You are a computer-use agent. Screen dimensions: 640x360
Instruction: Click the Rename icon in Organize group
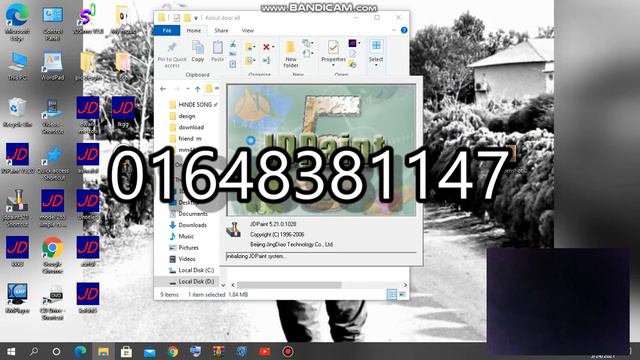(266, 61)
